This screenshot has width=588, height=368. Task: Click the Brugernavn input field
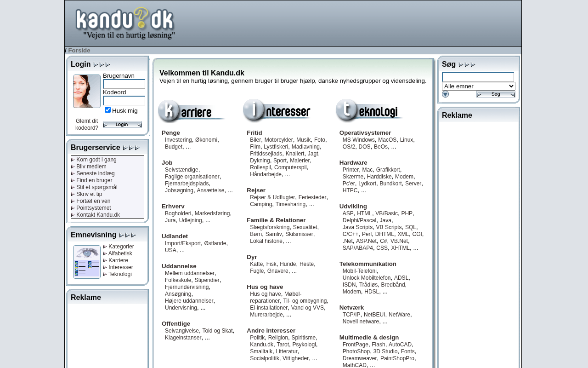124,84
